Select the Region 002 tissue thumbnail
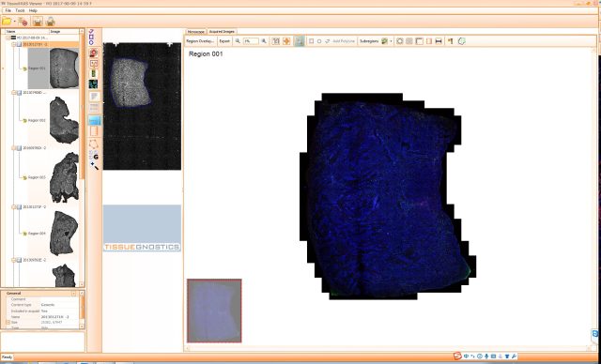This screenshot has width=601, height=364. pyautogui.click(x=64, y=120)
